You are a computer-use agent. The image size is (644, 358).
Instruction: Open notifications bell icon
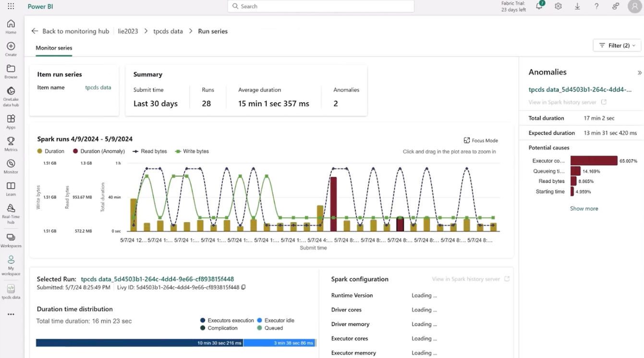coord(539,6)
